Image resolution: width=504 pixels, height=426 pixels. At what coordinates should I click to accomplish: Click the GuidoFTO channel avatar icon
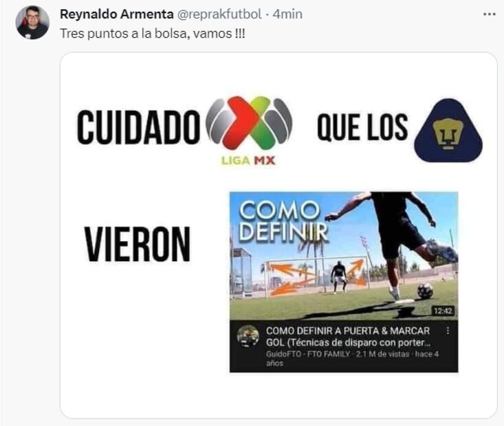coord(248,336)
